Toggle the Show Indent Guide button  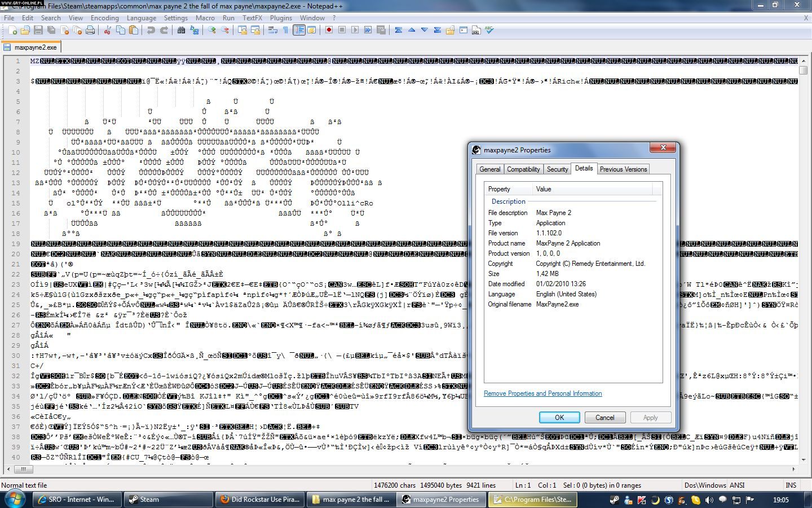[x=299, y=30]
